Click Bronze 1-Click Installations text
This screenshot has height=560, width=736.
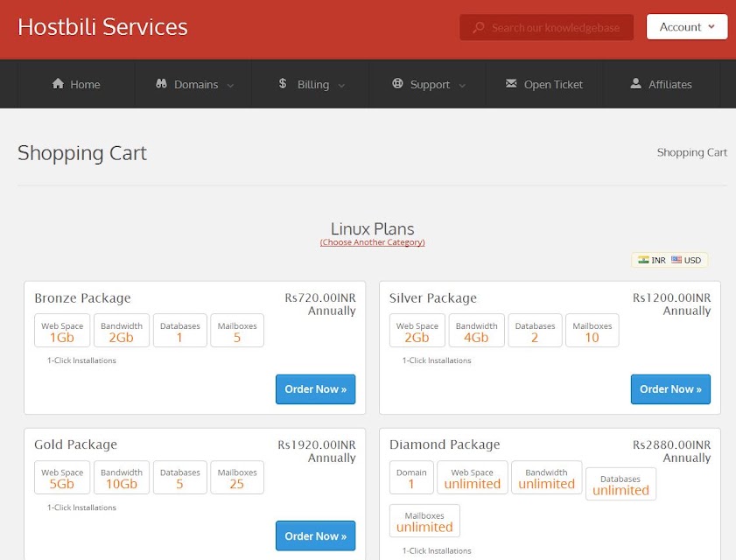click(x=81, y=360)
